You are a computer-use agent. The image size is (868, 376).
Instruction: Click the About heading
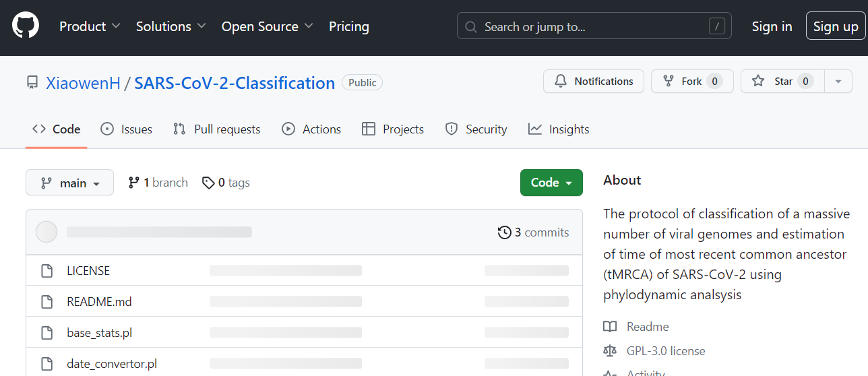[x=622, y=180]
